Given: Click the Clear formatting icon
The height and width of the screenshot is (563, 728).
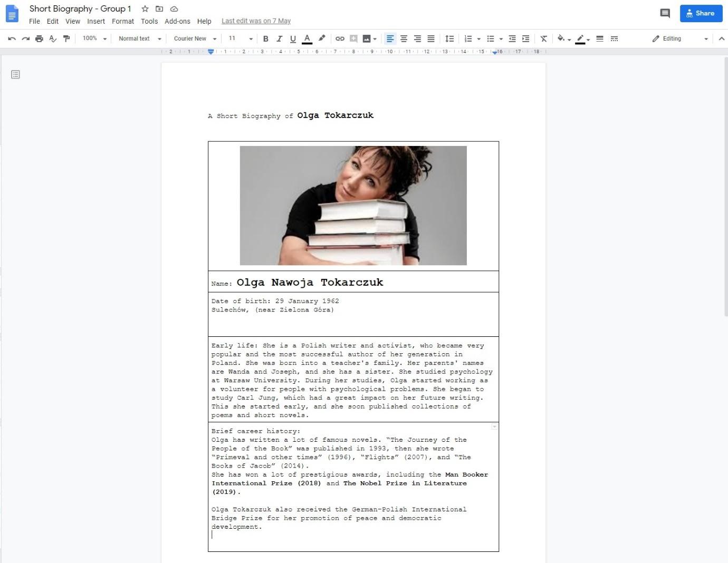Looking at the screenshot, I should [543, 38].
